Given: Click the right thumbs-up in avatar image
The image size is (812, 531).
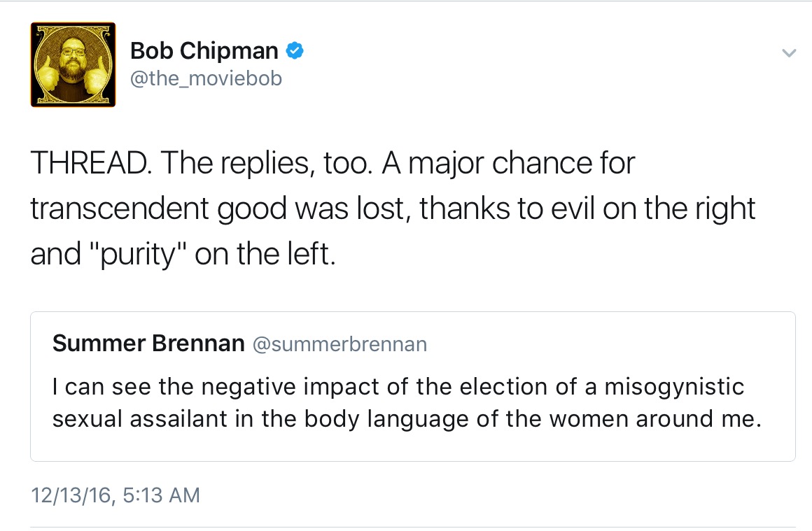Looking at the screenshot, I should [x=99, y=75].
